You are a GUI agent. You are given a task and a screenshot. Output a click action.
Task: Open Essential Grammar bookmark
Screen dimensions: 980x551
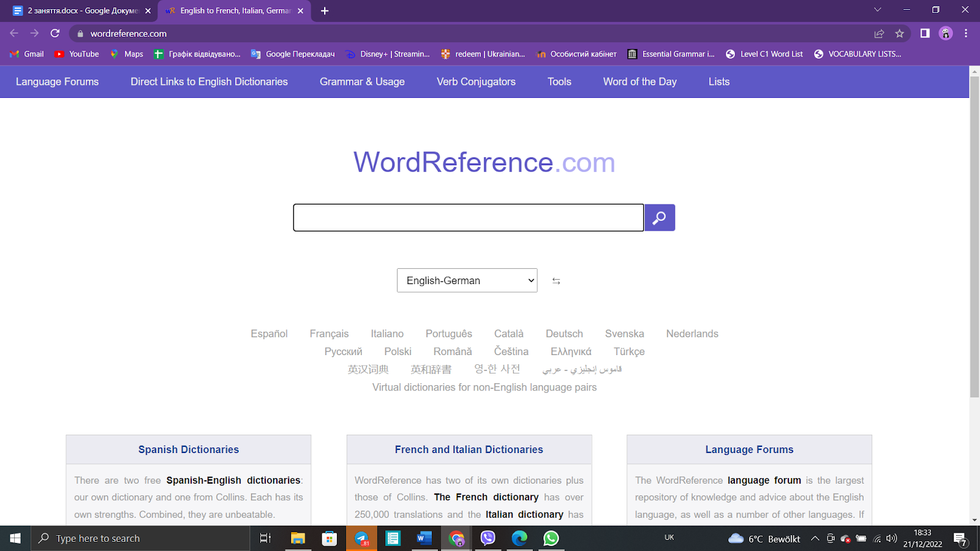(671, 54)
